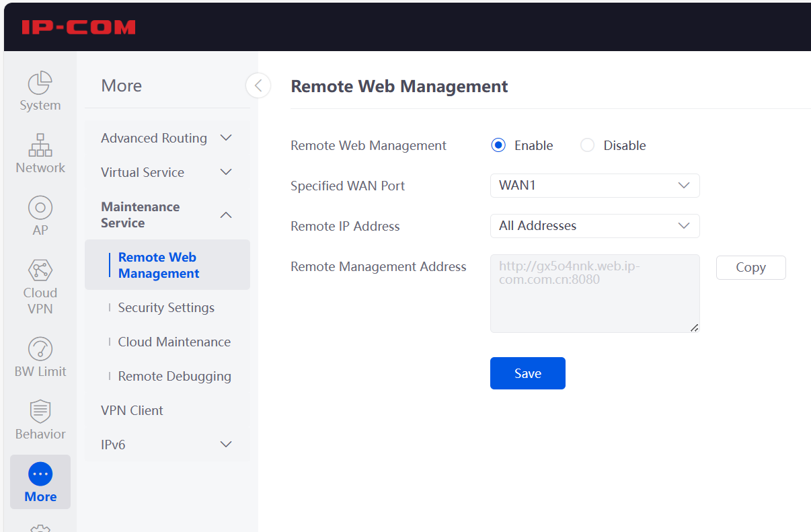
Task: Collapse the More panel with arrow button
Action: coord(258,85)
